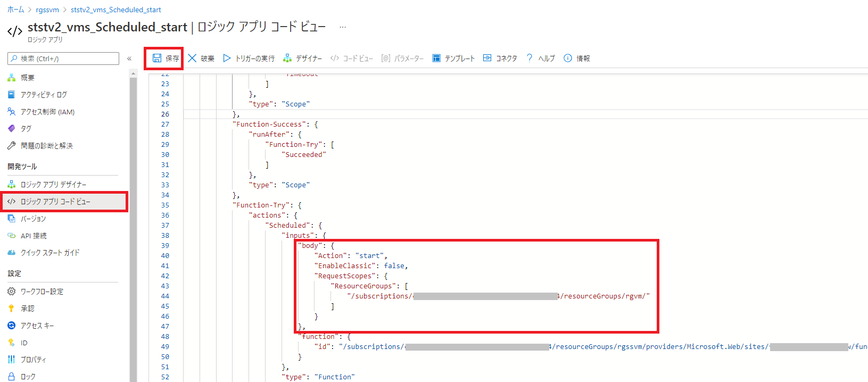Click the "function": { line 48
The image size is (868, 382).
pos(324,337)
